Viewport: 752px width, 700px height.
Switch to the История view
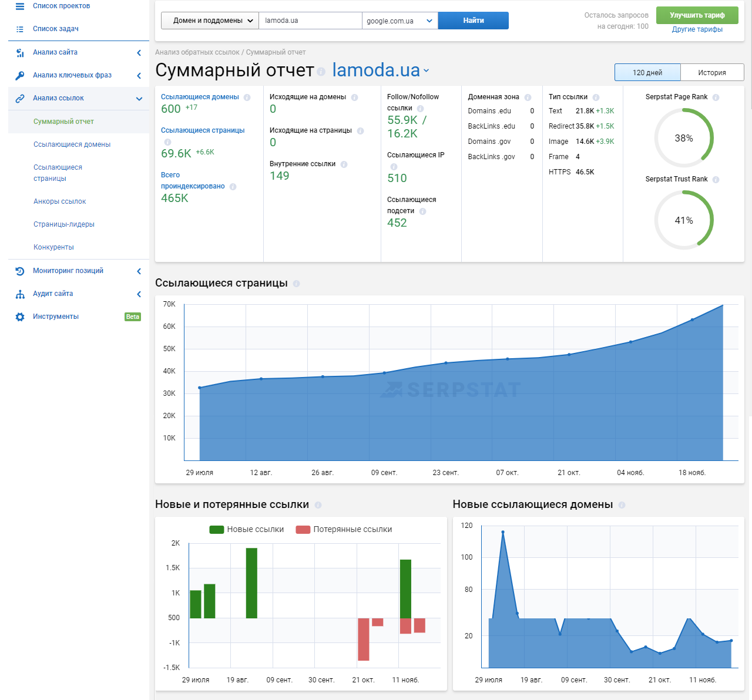click(712, 72)
